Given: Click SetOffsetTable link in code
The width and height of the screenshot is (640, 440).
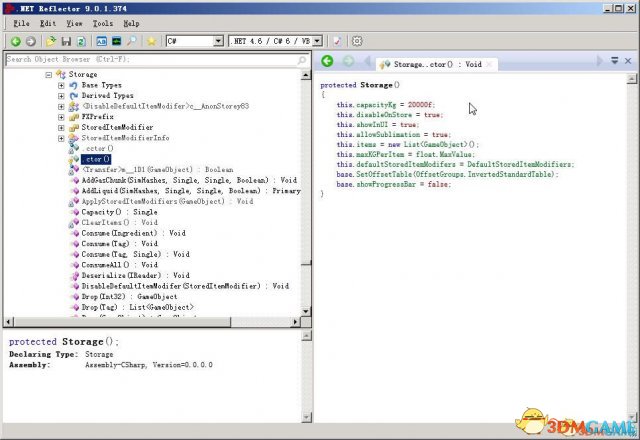Looking at the screenshot, I should pos(384,174).
